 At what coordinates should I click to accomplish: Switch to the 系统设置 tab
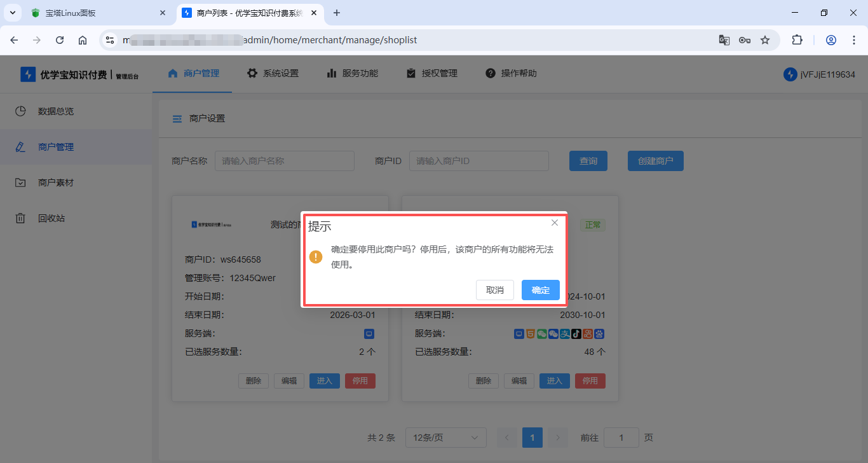[273, 73]
